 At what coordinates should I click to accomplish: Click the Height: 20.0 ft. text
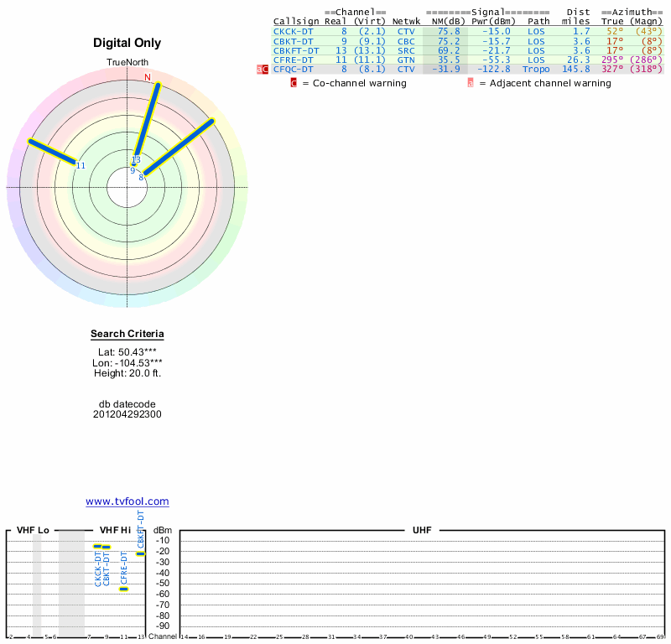tap(127, 373)
